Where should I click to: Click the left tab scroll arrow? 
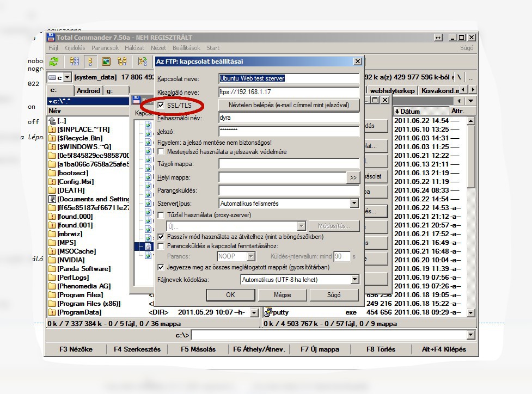[x=464, y=90]
